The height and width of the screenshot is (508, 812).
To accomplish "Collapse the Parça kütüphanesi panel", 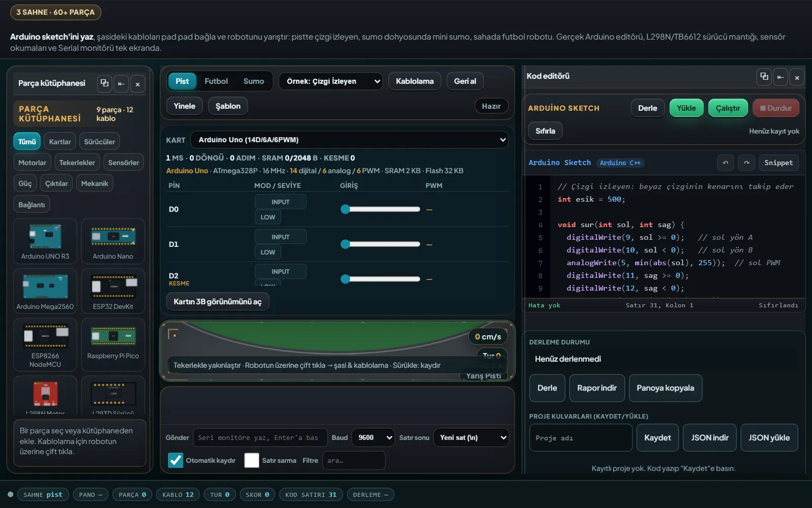I will click(121, 84).
